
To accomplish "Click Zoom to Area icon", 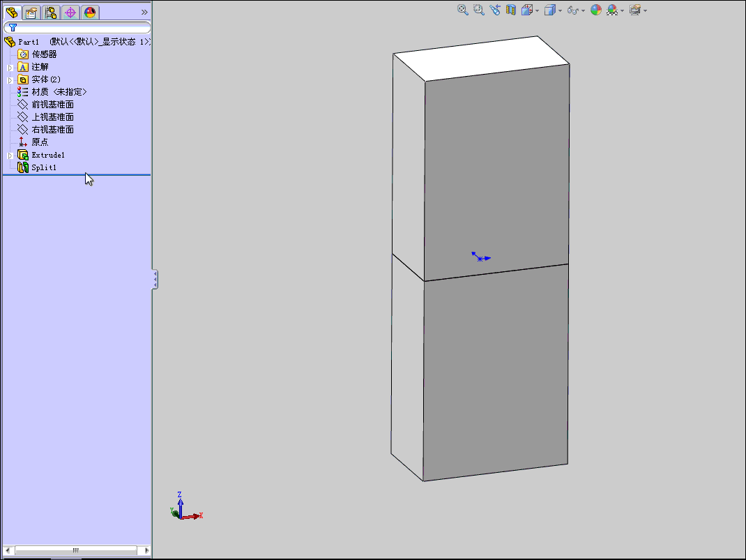I will pos(478,10).
